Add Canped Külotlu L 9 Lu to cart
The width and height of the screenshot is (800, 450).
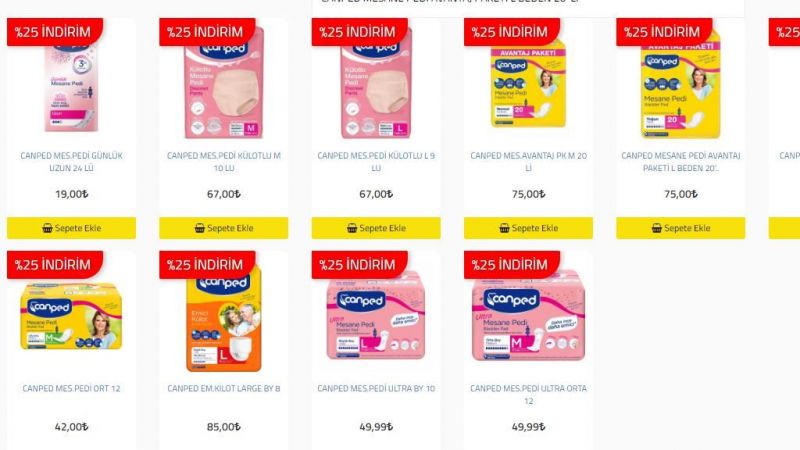click(376, 228)
